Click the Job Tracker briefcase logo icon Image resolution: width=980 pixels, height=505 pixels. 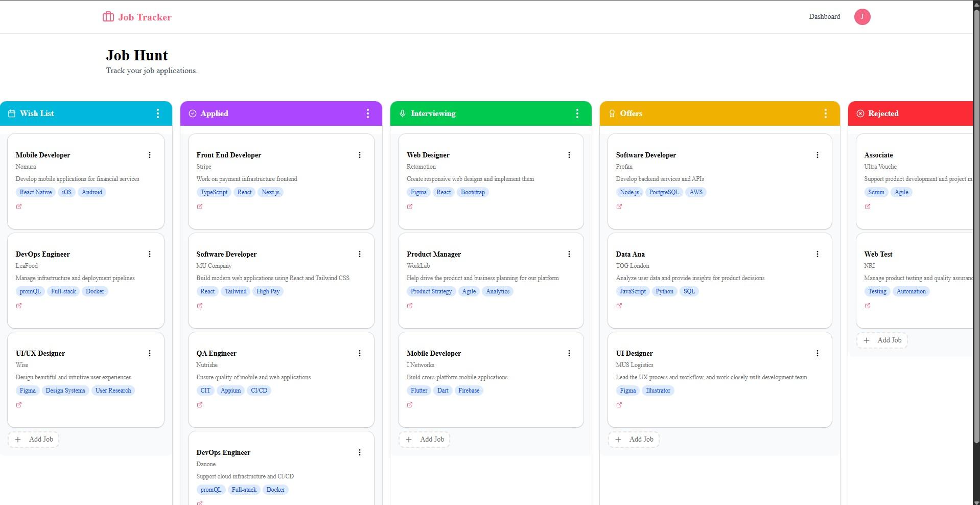pyautogui.click(x=108, y=17)
